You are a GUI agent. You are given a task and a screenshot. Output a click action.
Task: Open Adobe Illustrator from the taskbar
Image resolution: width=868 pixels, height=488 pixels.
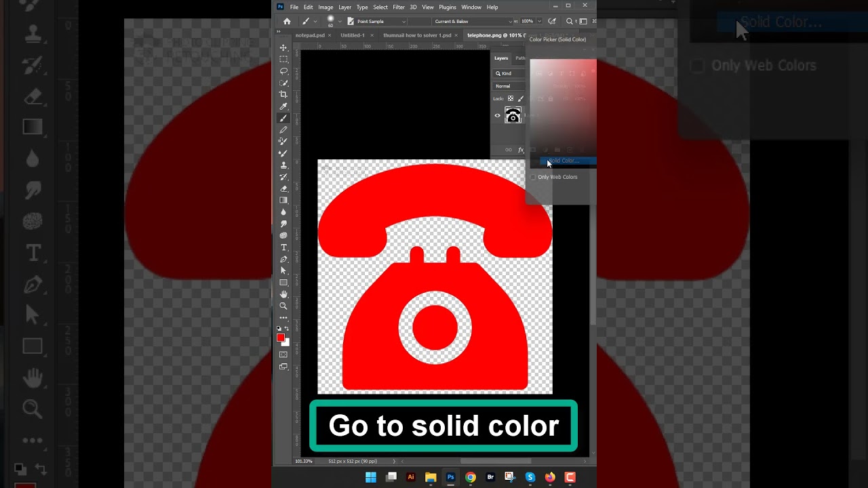(410, 477)
